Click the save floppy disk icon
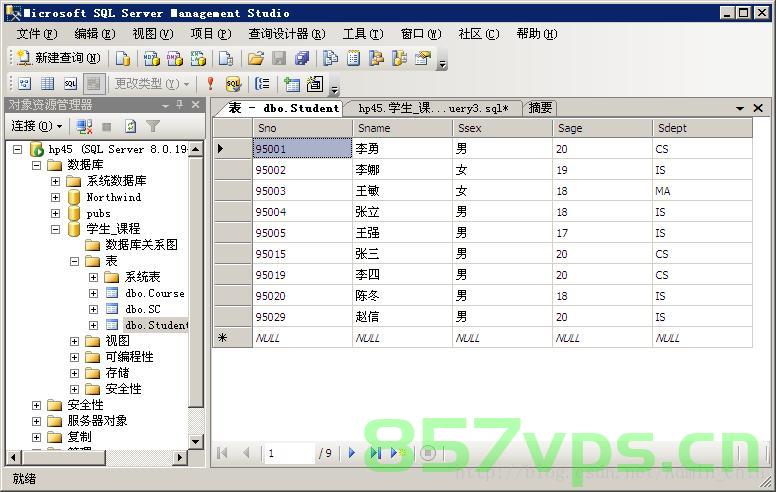This screenshot has height=492, width=776. 279,58
